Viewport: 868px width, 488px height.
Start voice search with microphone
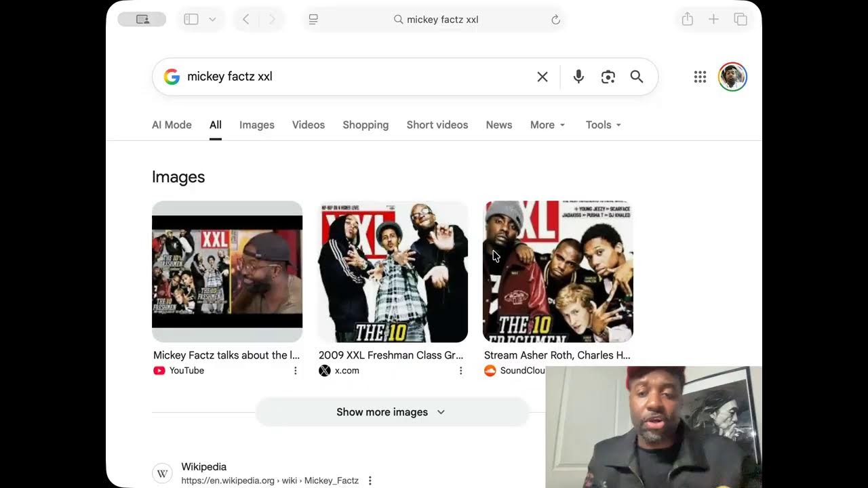pyautogui.click(x=578, y=77)
